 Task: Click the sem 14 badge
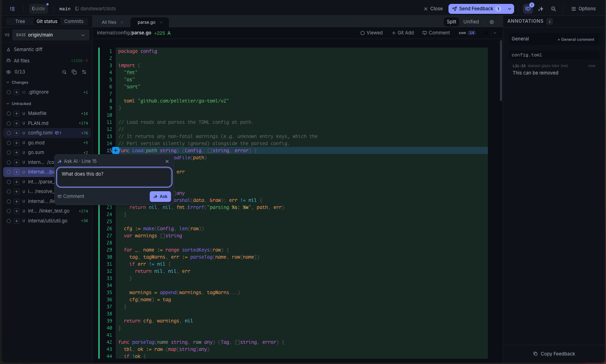coord(467,33)
